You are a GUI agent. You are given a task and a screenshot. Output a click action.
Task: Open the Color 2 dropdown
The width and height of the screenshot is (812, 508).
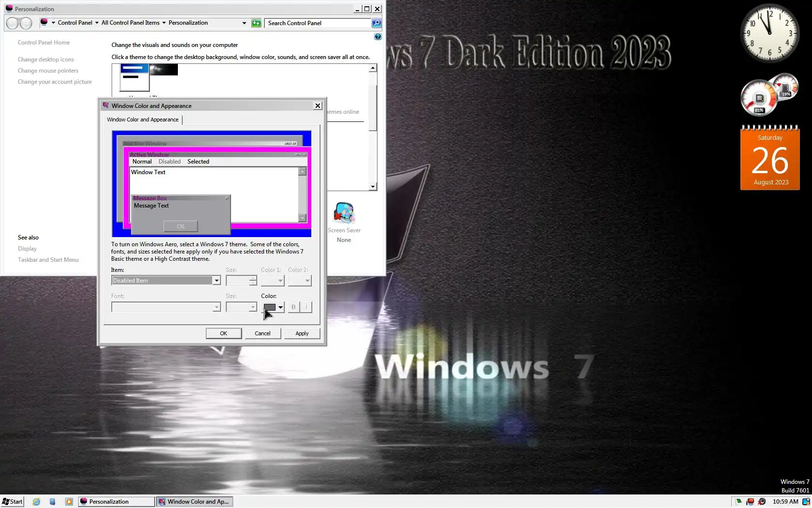[x=300, y=281]
